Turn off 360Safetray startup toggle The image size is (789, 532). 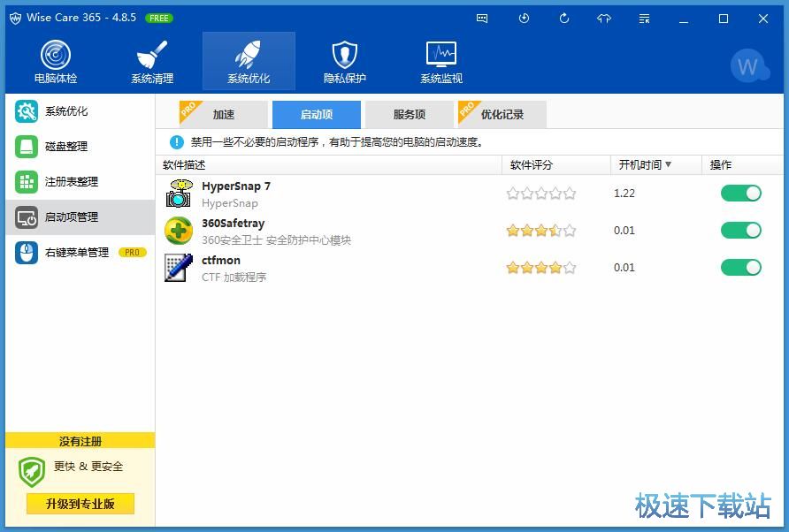740,230
